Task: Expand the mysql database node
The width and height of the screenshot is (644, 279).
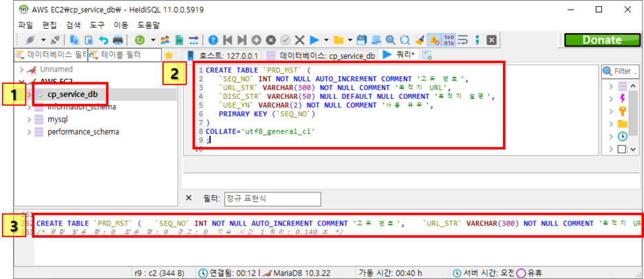Action: (29, 120)
